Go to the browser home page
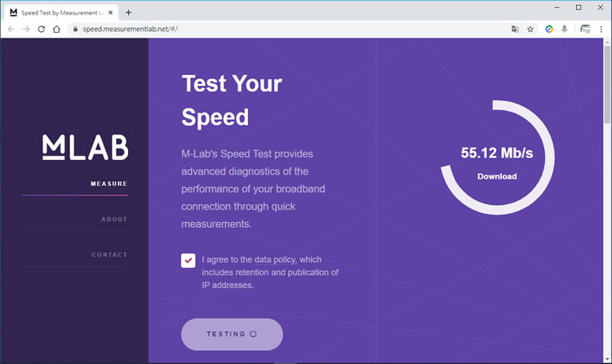Image resolution: width=612 pixels, height=364 pixels. (56, 29)
